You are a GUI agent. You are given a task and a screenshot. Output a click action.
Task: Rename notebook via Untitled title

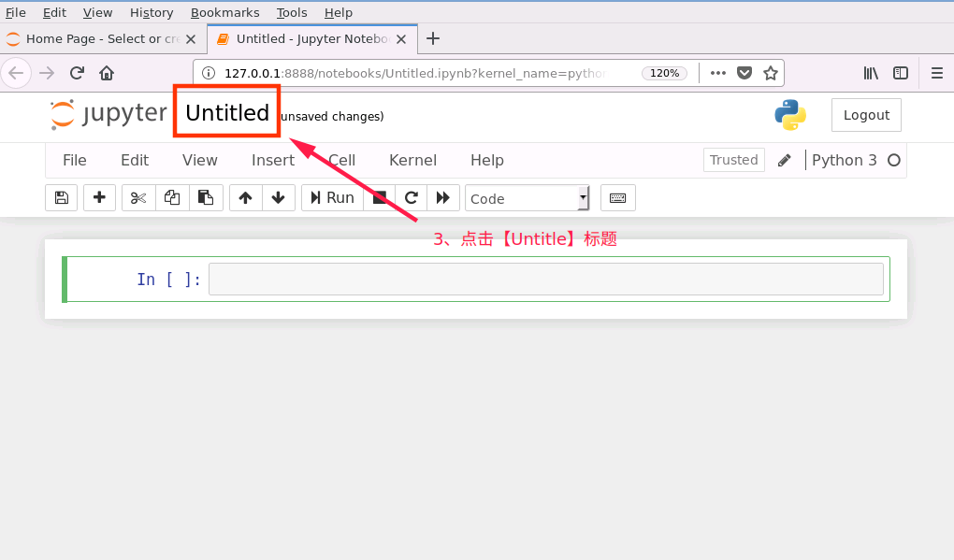(x=227, y=112)
